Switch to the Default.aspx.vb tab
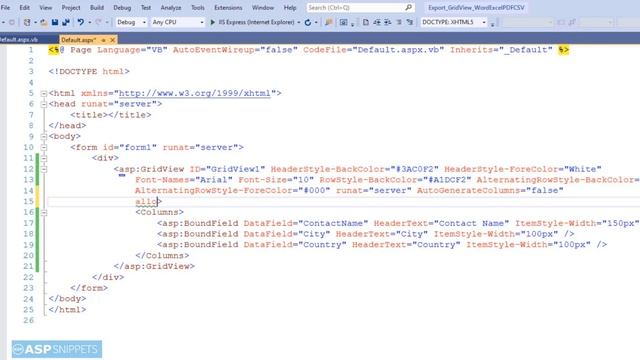The image size is (640, 360). coord(19,40)
